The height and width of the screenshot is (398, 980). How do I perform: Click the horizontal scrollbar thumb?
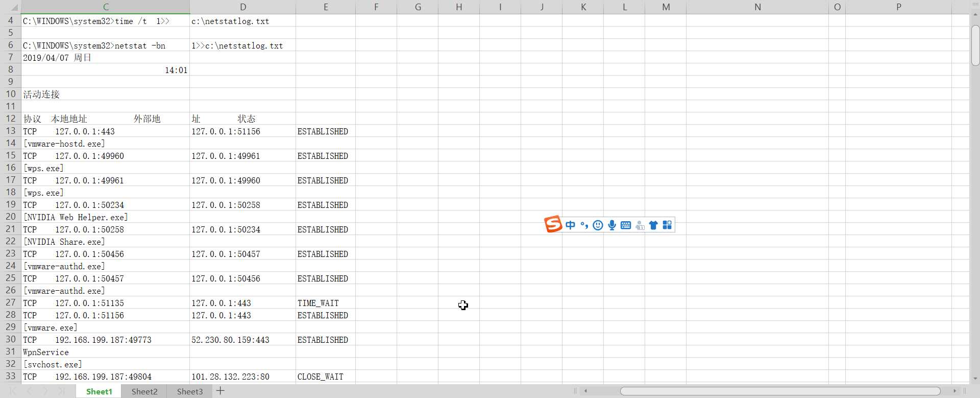(x=780, y=391)
